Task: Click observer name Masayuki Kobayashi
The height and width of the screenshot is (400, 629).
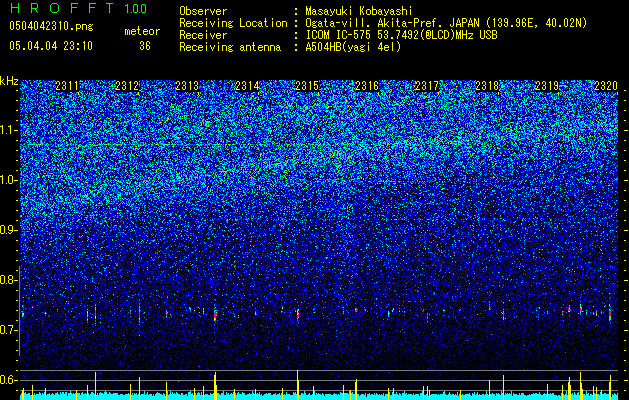Action: tap(359, 11)
